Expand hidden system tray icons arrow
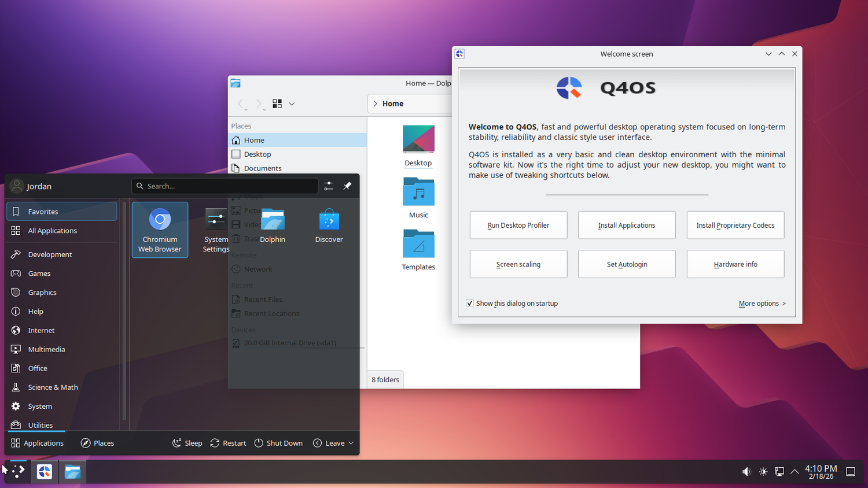The height and width of the screenshot is (488, 868). tap(795, 472)
